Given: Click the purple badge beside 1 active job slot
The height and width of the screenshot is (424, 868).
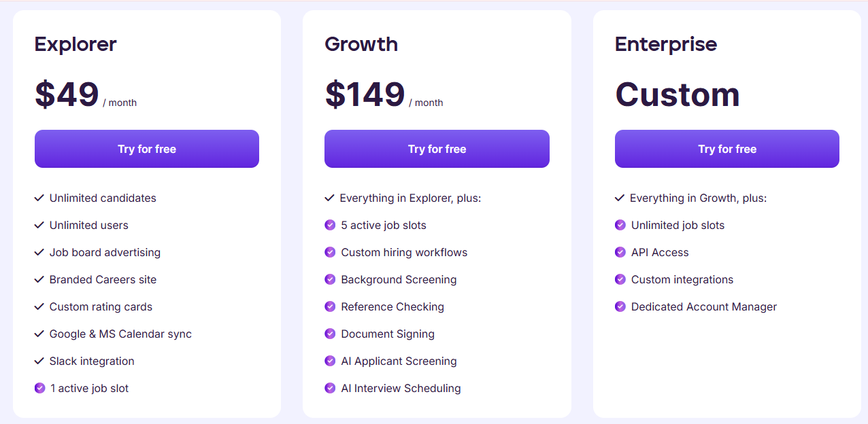Looking at the screenshot, I should 39,388.
